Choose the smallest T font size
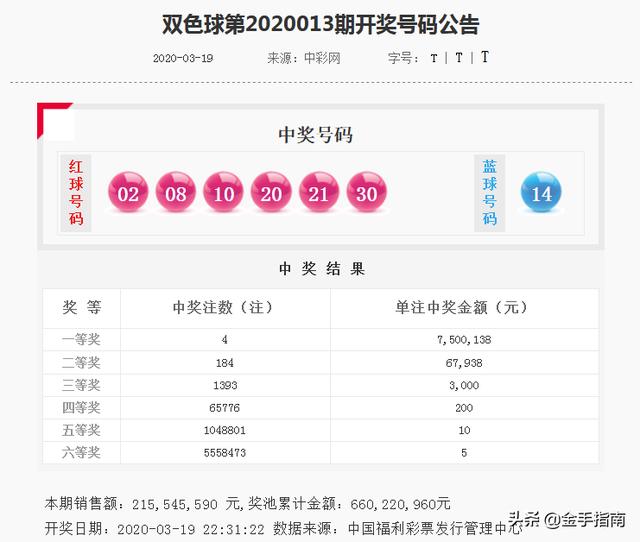The height and width of the screenshot is (542, 640). point(433,58)
